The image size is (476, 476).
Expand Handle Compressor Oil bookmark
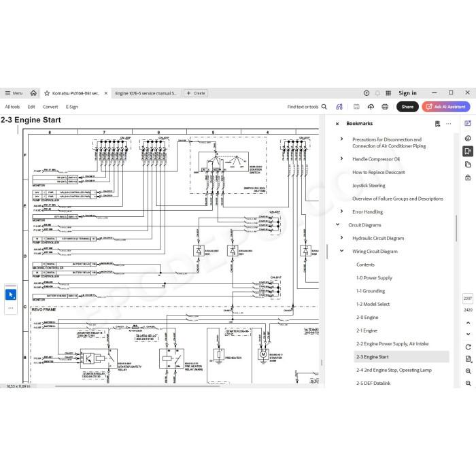coord(341,158)
